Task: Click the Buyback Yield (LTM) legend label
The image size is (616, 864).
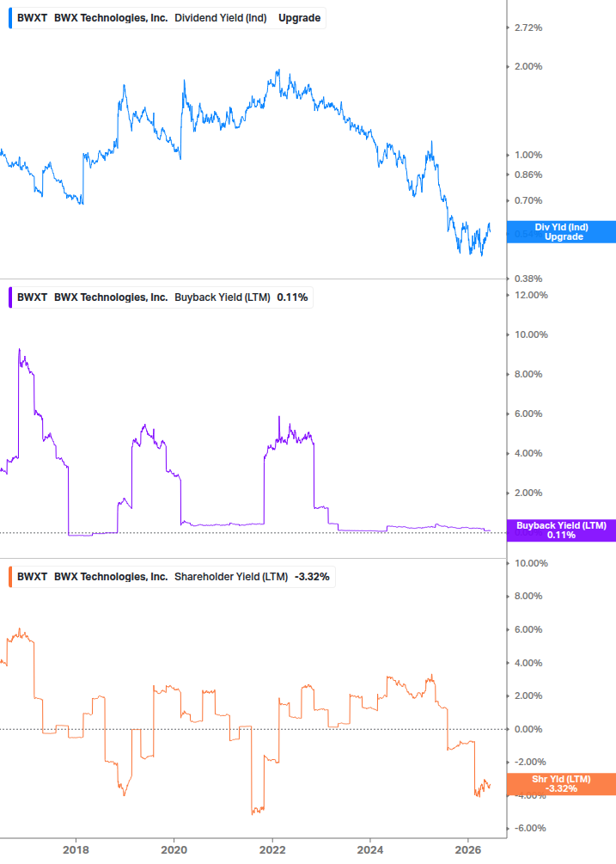Action: [223, 297]
